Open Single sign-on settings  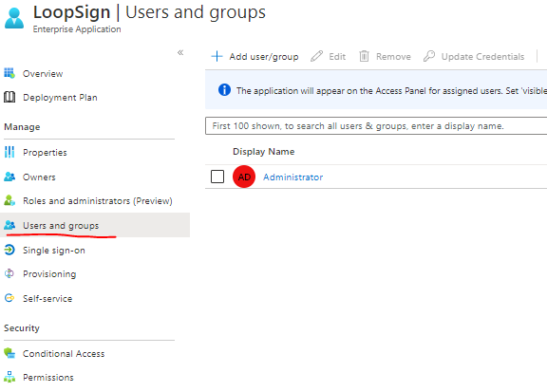click(x=54, y=251)
